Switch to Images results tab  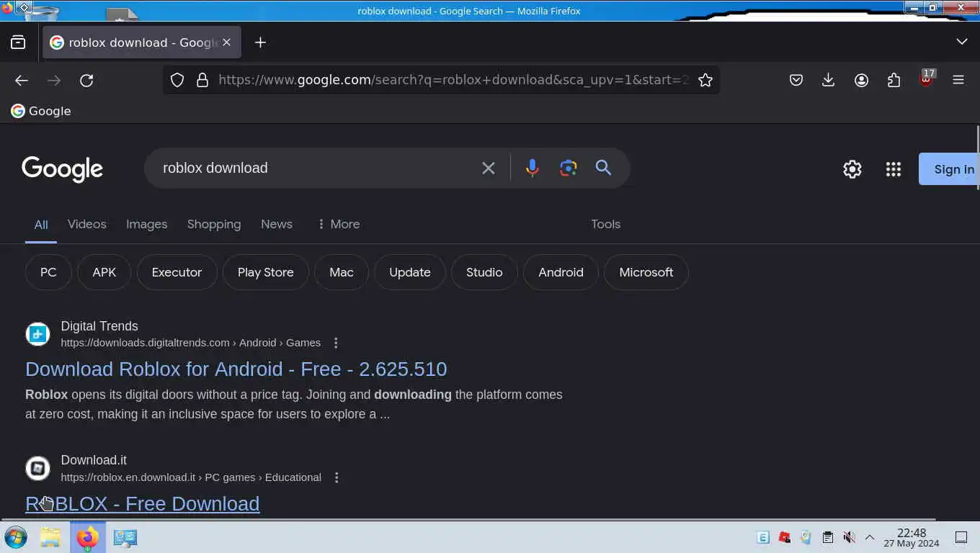coord(147,224)
